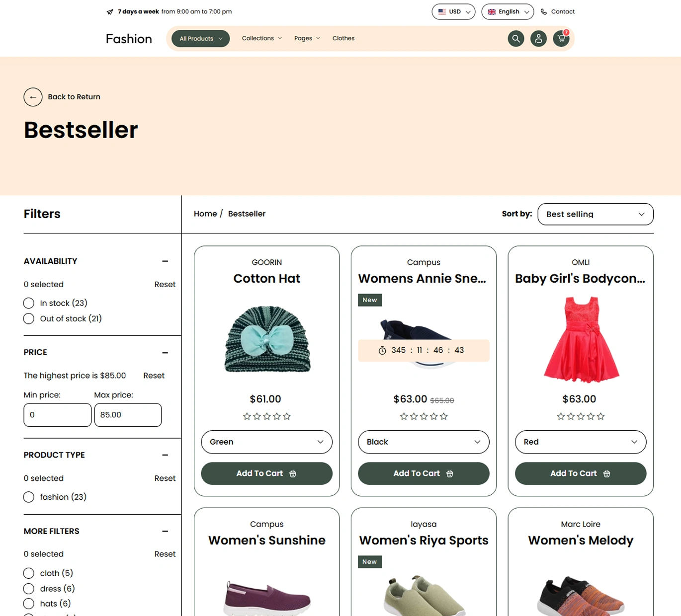Screen dimensions: 681x616
Task: Click Back to Return link
Action: (x=74, y=97)
